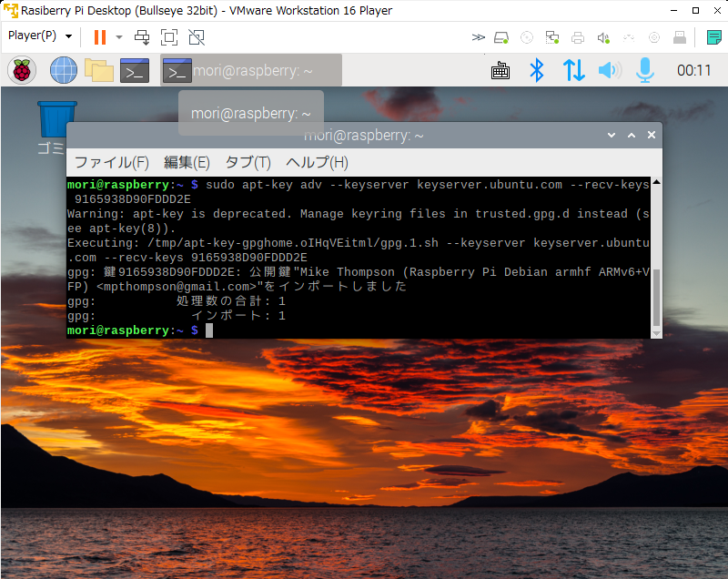Enter full screen mode
Image resolution: width=728 pixels, height=579 pixels.
point(169,37)
